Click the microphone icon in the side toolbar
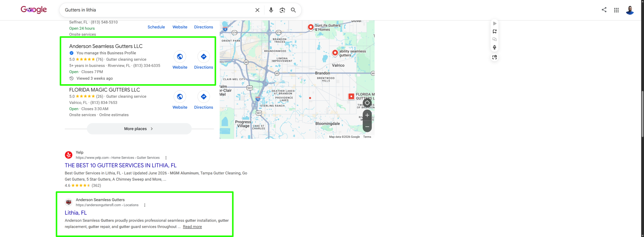This screenshot has width=644, height=237. pos(495,47)
